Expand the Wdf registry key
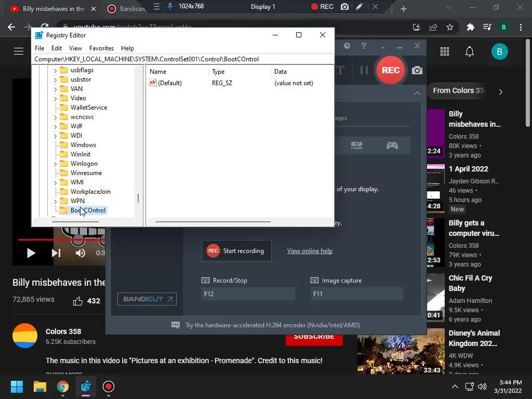The width and height of the screenshot is (532, 399). 55,126
